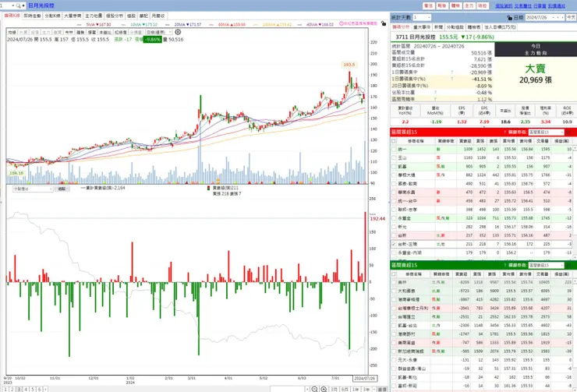Image resolution: width=577 pixels, height=392 pixels.
Task: Open the chart settings gear icon
Action: 178,32
